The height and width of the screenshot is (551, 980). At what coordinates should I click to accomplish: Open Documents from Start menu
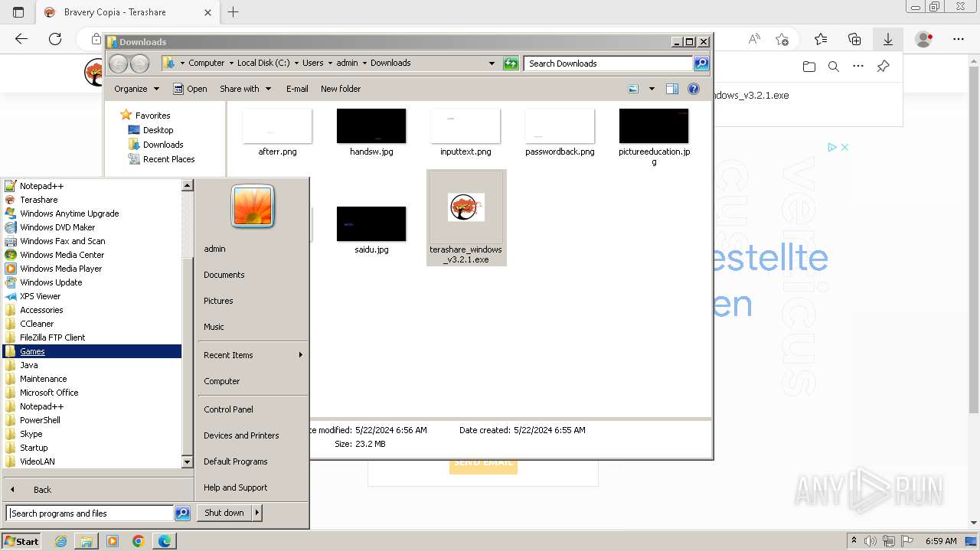pos(224,275)
